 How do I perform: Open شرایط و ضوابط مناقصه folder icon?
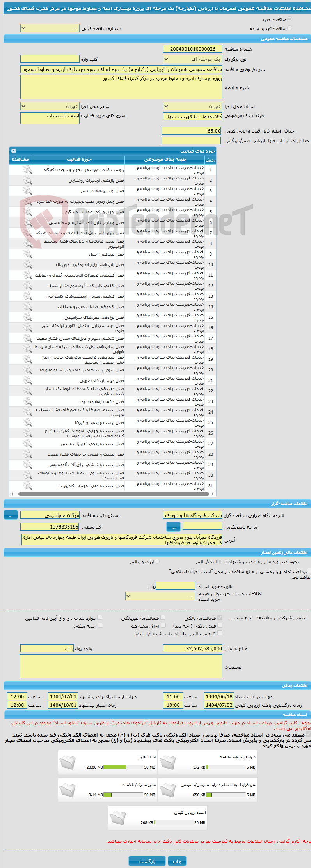(x=168, y=763)
